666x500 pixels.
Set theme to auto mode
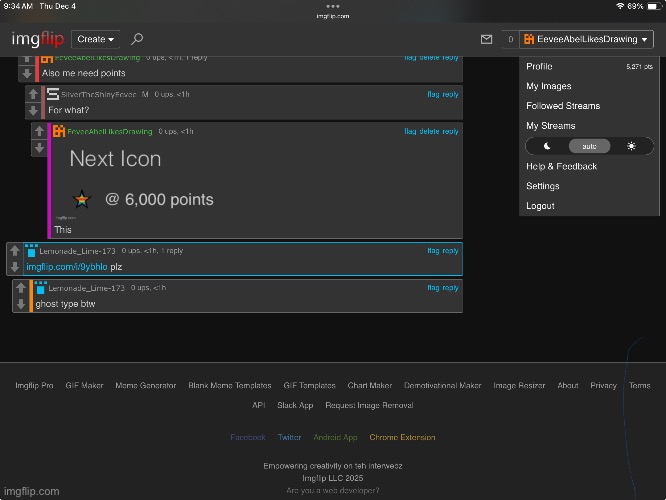(589, 146)
